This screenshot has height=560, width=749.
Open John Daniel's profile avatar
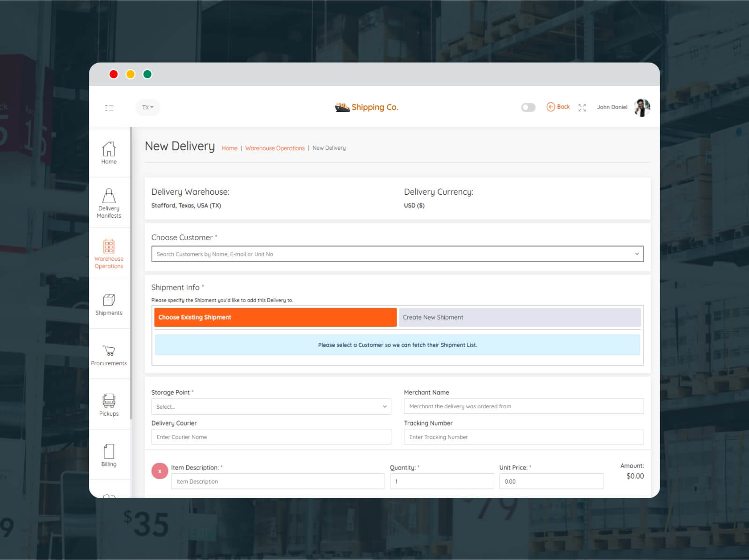(642, 107)
